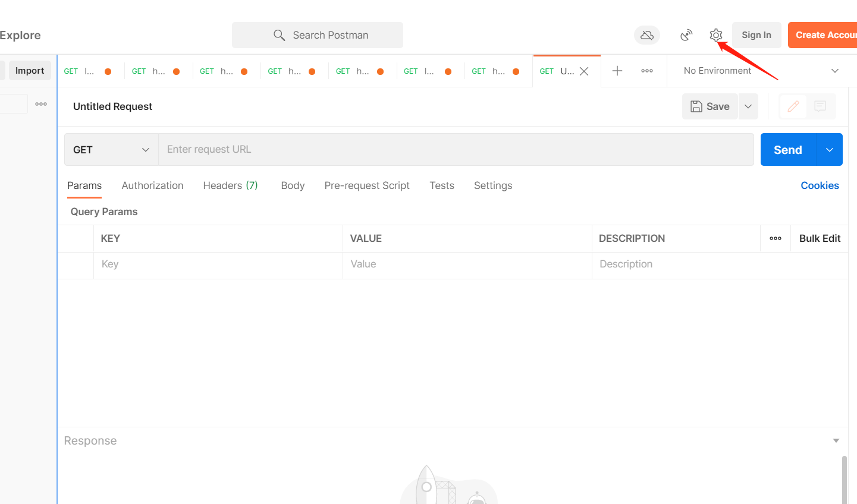Click the Capture requests satellite icon
Image resolution: width=857 pixels, height=504 pixels.
click(686, 35)
